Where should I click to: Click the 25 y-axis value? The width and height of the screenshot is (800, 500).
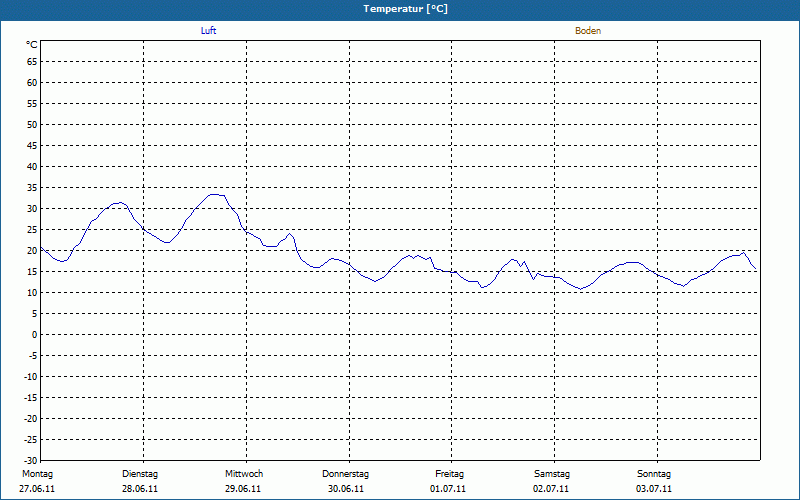click(32, 230)
